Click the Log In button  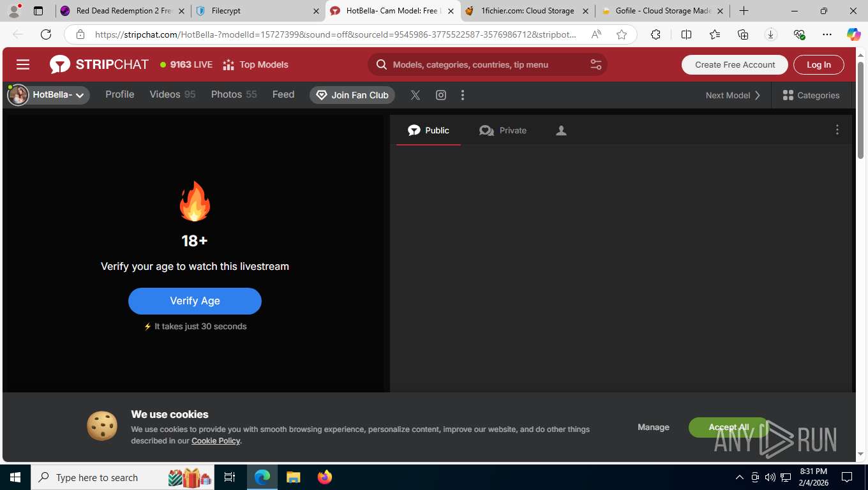coord(819,64)
